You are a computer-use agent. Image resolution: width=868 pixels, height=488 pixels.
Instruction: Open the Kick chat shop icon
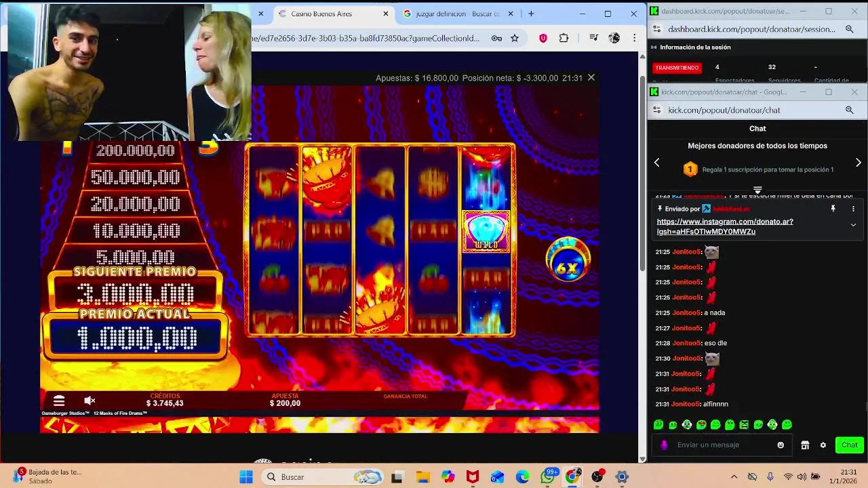tap(805, 445)
